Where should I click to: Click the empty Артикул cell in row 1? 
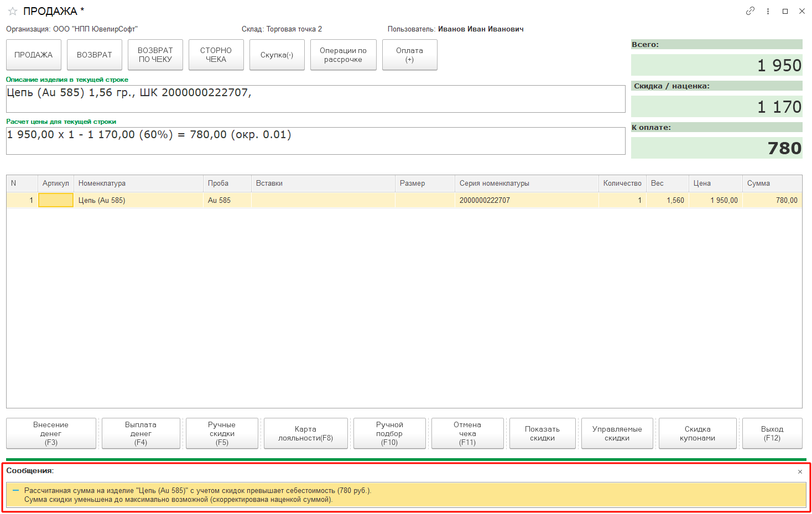click(56, 200)
